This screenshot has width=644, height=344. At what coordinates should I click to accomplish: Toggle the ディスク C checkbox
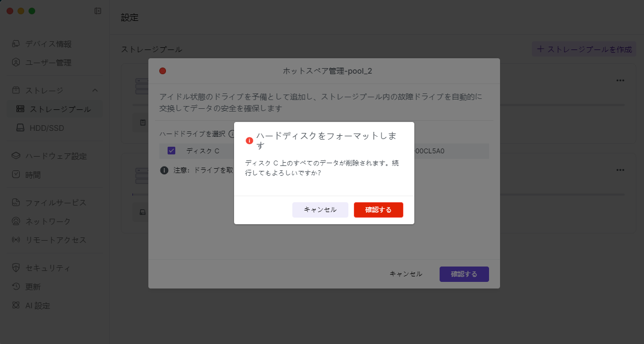pos(171,151)
